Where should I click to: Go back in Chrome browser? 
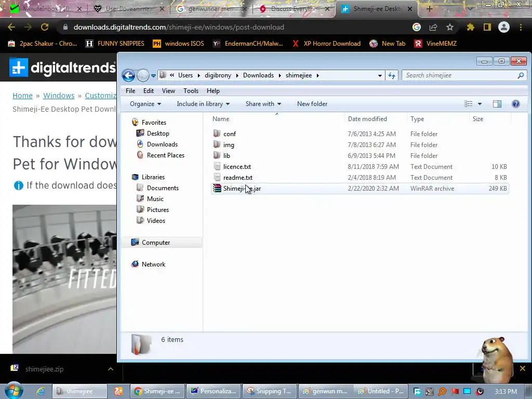11,27
